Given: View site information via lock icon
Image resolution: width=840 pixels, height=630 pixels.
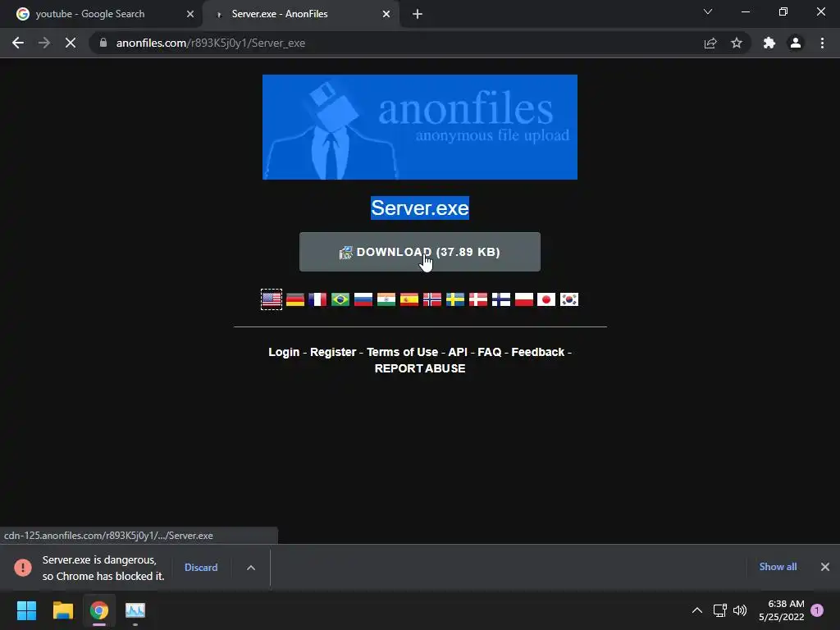Looking at the screenshot, I should (103, 43).
